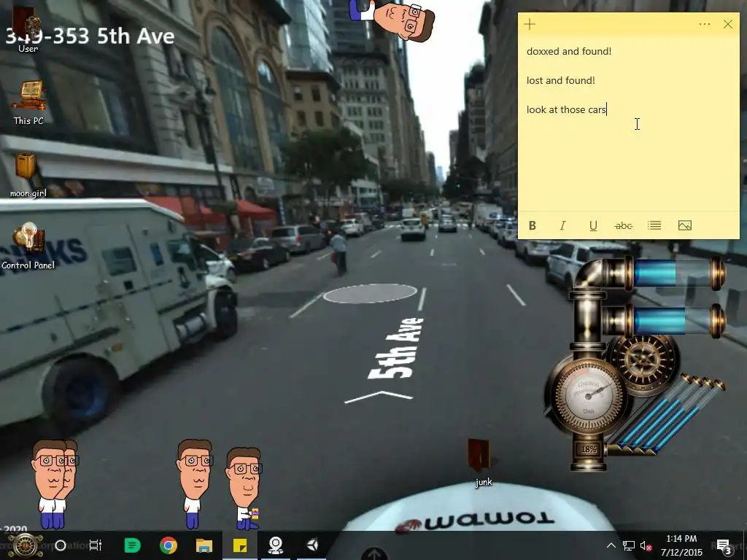Select the moon girl folder icon

pos(28,175)
